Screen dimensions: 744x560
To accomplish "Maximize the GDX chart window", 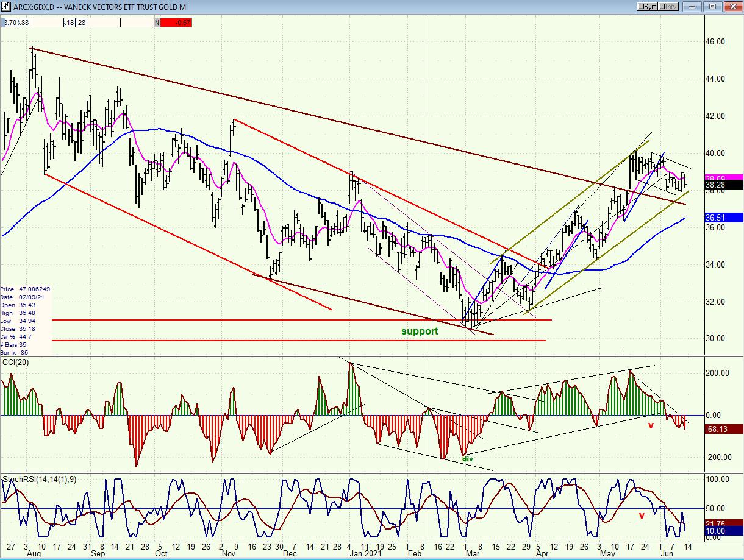I will tap(712, 6).
